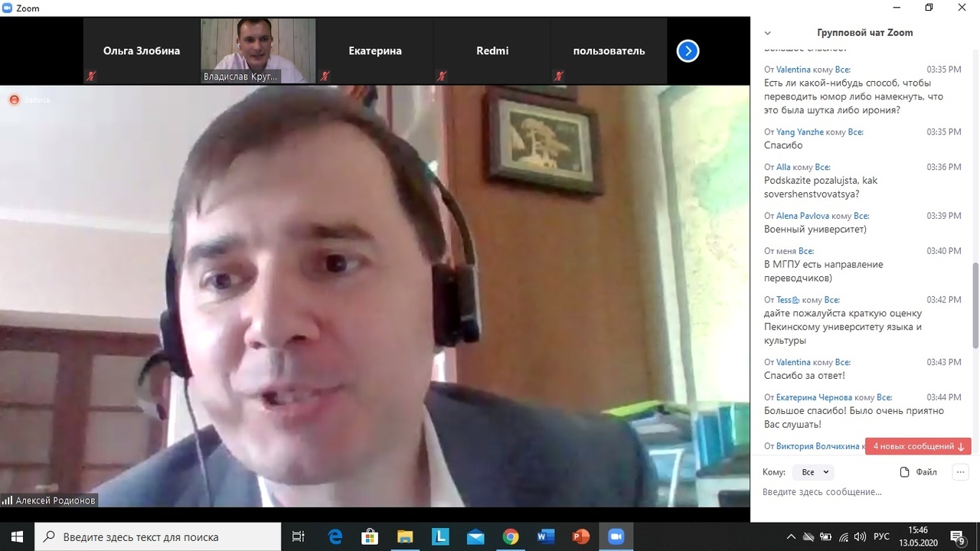Screen dimensions: 980x551
Task: Show next participants with blue arrow
Action: point(688,51)
